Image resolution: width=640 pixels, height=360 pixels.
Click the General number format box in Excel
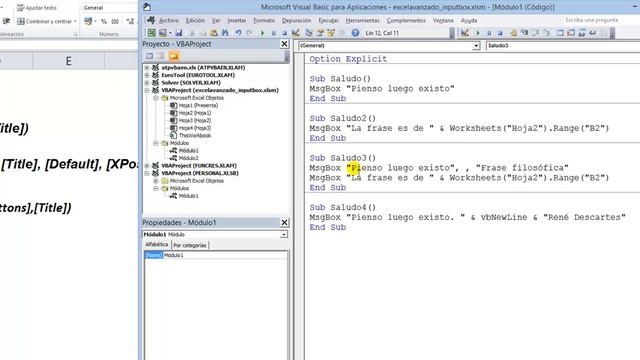(109, 8)
